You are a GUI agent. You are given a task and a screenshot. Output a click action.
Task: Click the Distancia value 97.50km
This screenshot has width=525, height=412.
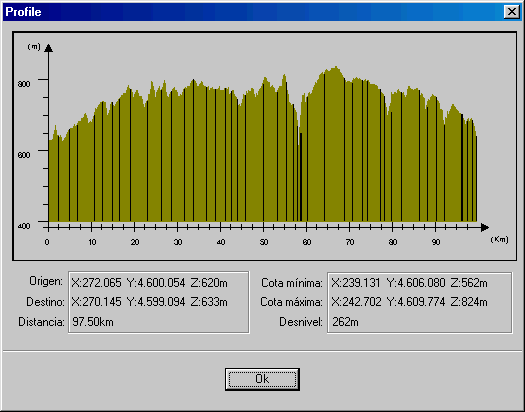click(x=93, y=322)
